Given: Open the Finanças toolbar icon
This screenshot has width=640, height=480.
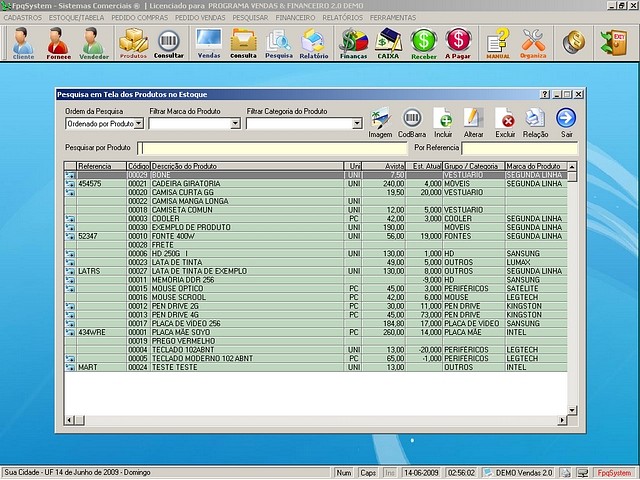Looking at the screenshot, I should [x=353, y=43].
